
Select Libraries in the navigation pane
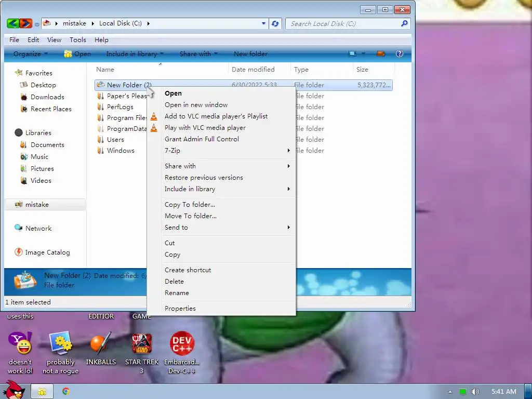click(x=38, y=132)
